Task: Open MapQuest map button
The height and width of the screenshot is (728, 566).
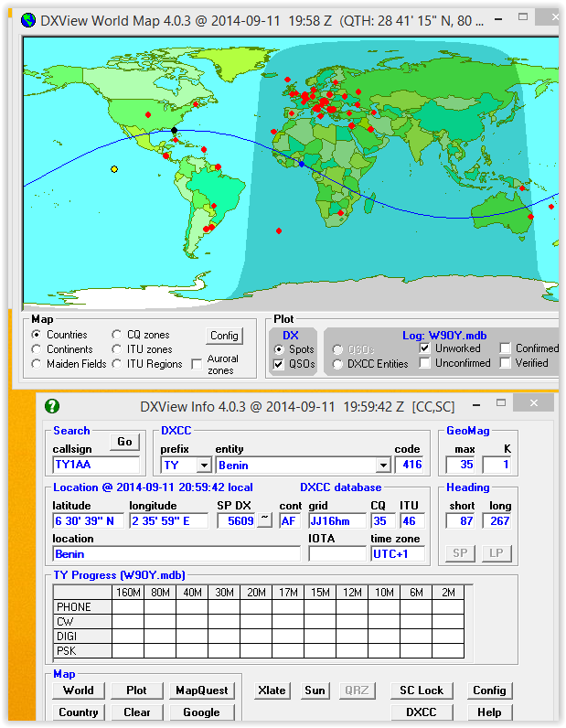Action: coord(202,691)
